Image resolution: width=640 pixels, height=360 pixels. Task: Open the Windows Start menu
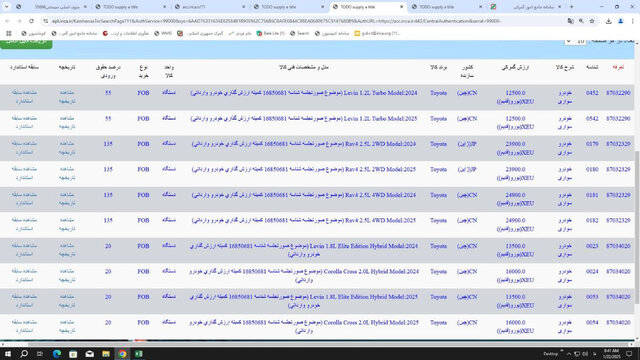click(8, 354)
